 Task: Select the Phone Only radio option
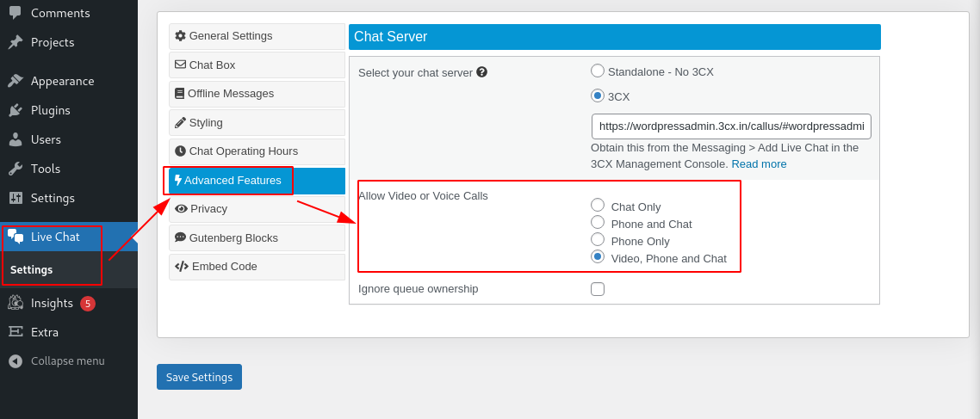pyautogui.click(x=598, y=239)
